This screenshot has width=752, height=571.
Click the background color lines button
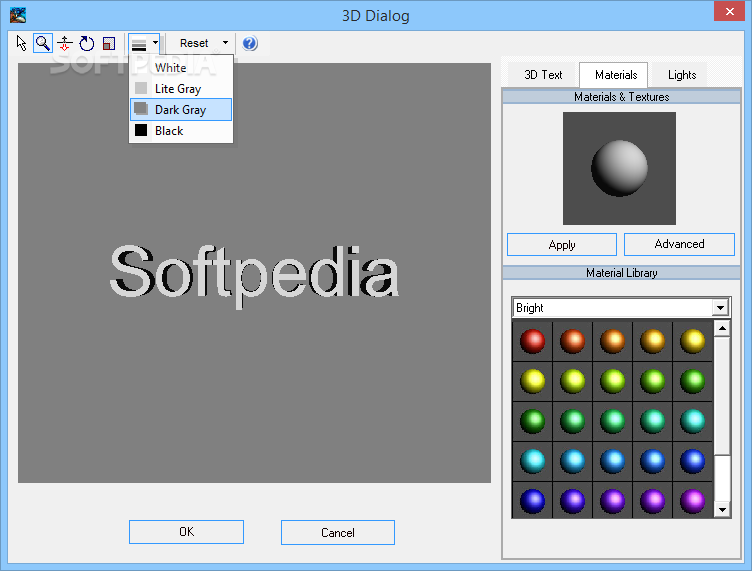pyautogui.click(x=139, y=45)
